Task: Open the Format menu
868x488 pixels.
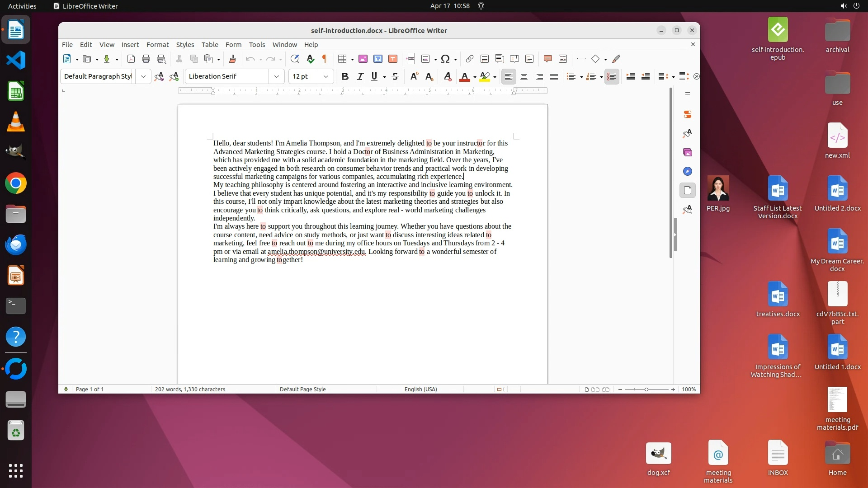Action: click(x=157, y=44)
